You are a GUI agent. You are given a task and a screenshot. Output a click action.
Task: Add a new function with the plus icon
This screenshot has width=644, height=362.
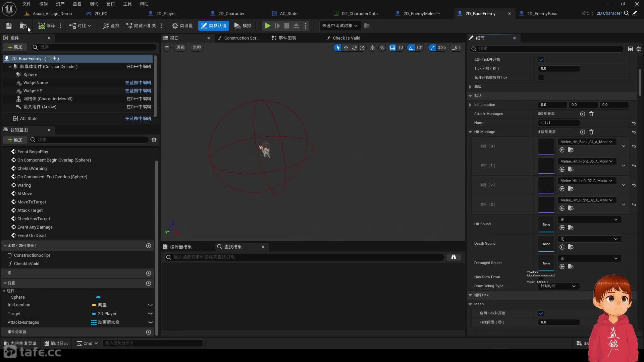(149, 246)
